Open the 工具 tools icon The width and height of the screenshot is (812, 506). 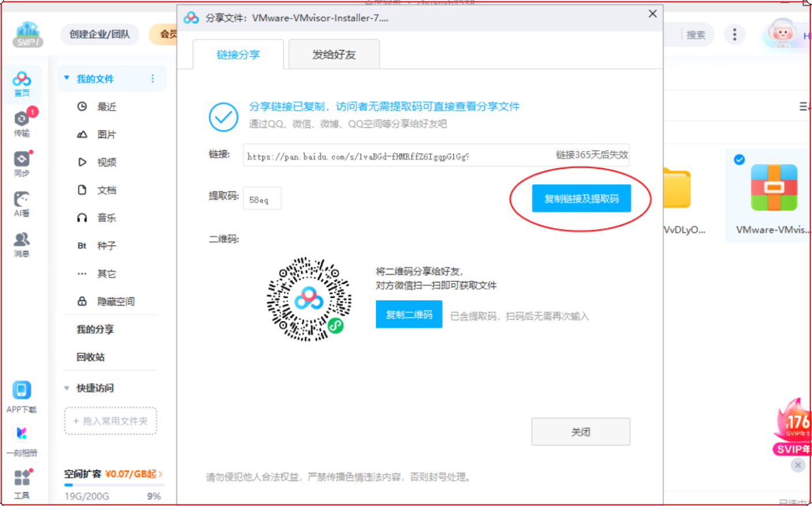[x=22, y=484]
